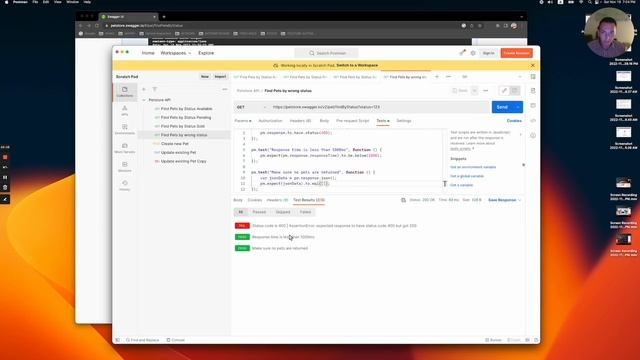
Task: Go to Explore in Postman header
Action: pos(206,53)
